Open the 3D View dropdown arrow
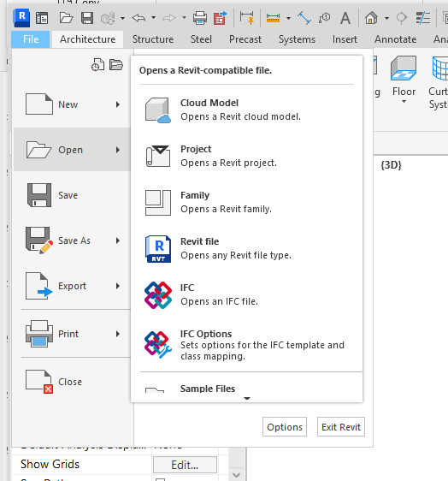 pyautogui.click(x=386, y=18)
